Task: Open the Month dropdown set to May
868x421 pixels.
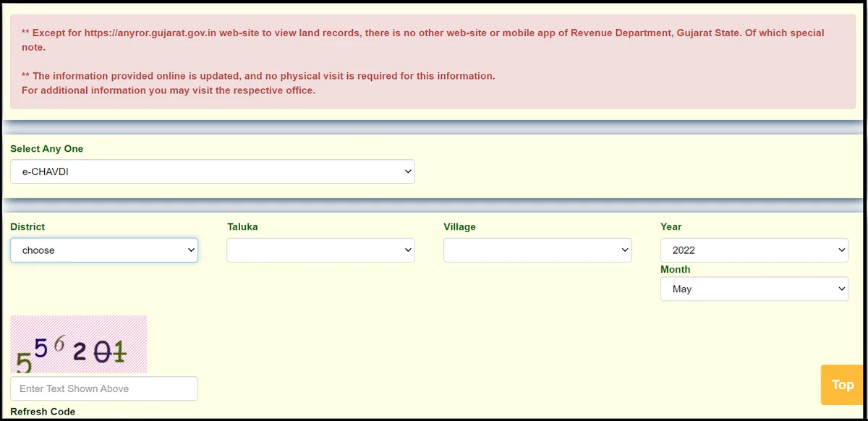Action: click(x=754, y=289)
